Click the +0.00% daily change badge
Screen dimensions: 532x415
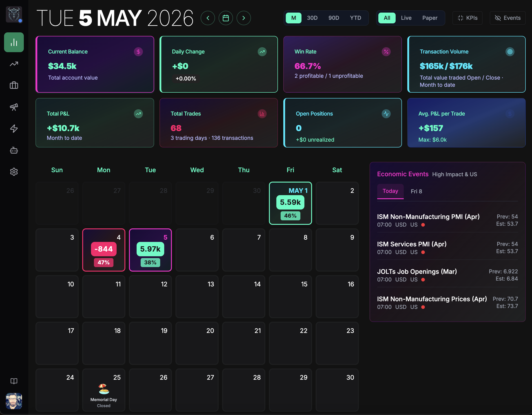click(186, 78)
